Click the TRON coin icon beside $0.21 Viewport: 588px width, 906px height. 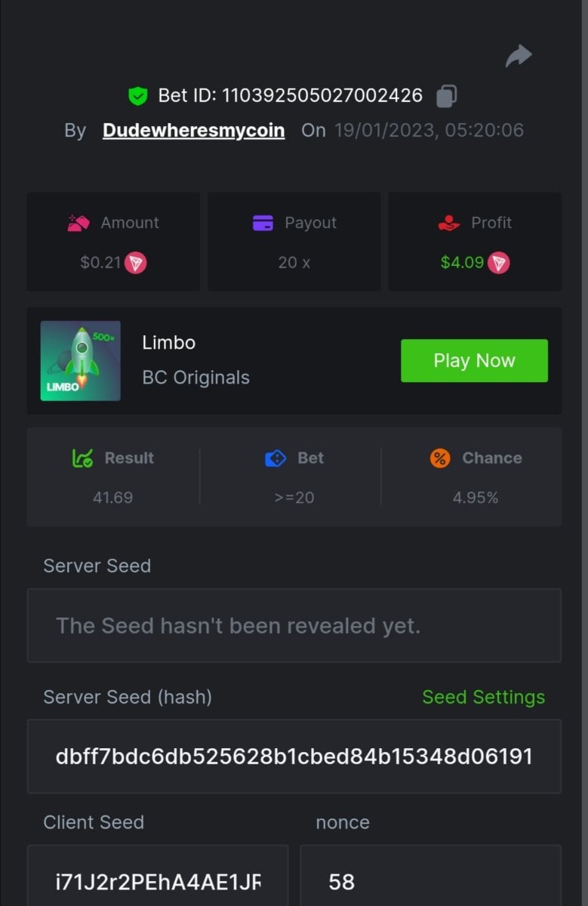[135, 263]
